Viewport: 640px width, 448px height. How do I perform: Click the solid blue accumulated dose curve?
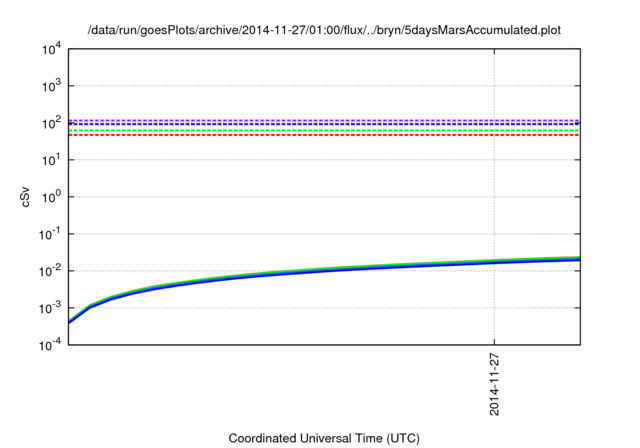324,271
